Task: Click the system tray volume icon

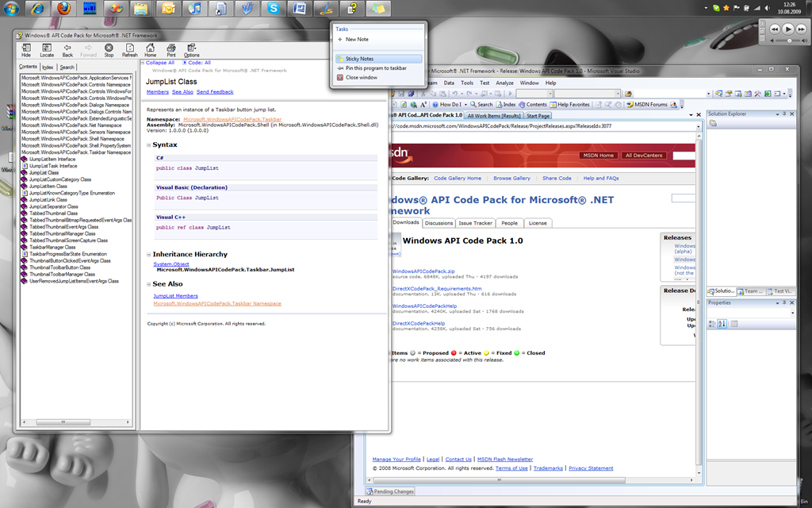Action: coord(767,8)
